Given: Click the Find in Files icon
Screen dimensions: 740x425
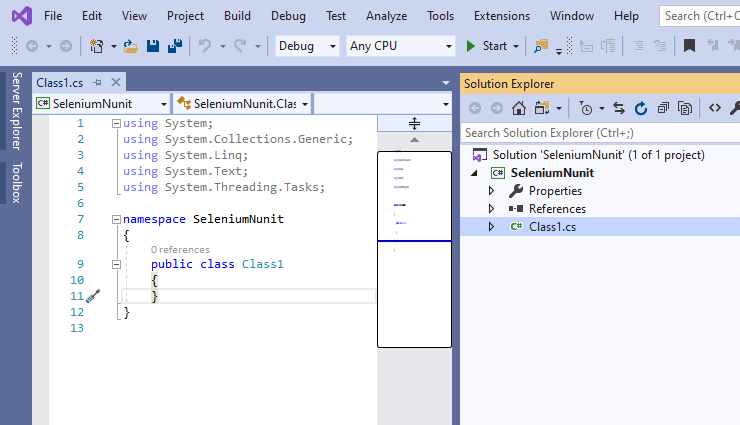Looking at the screenshot, I should pos(541,46).
